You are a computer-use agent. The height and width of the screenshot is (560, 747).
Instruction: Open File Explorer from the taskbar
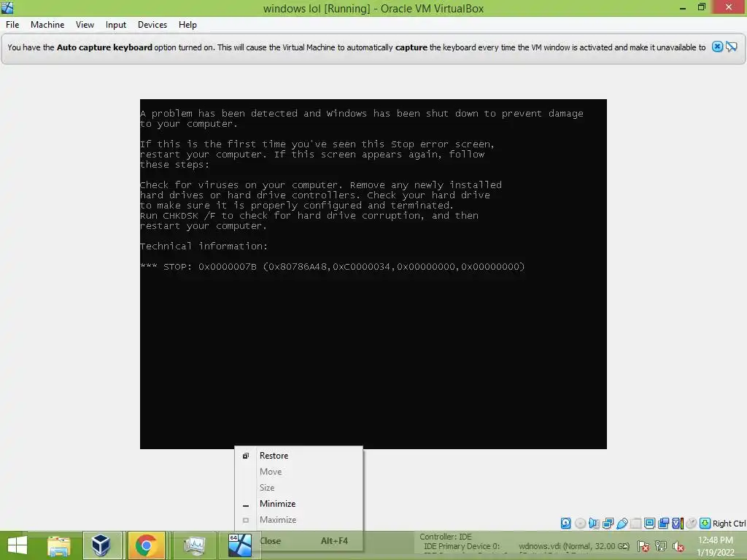tap(58, 545)
